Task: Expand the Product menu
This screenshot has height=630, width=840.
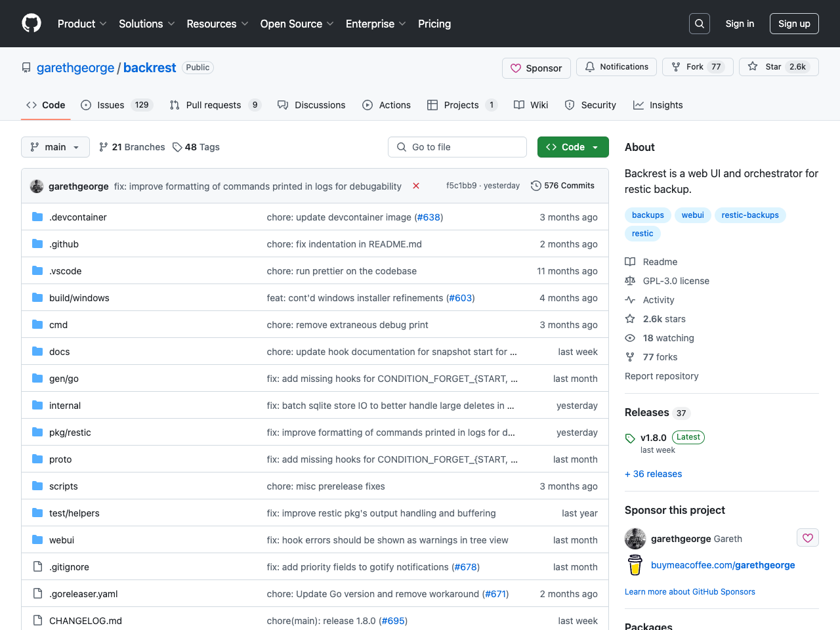Action: pos(82,24)
